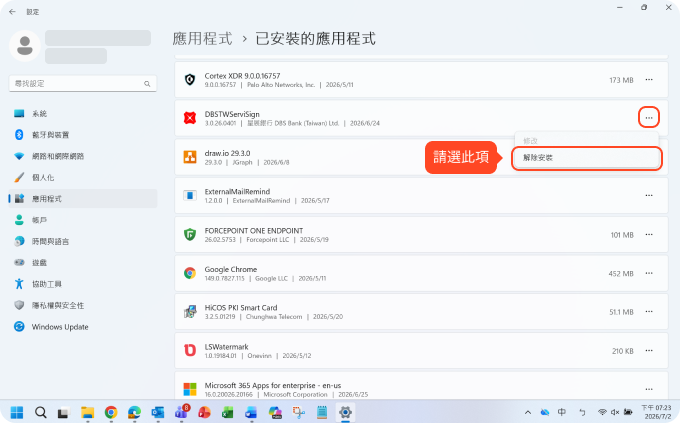
Task: Open 協助工具 settings
Action: [82, 284]
